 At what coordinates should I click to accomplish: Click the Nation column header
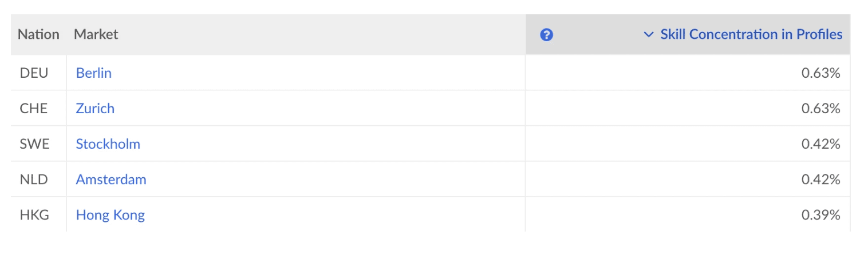click(38, 34)
